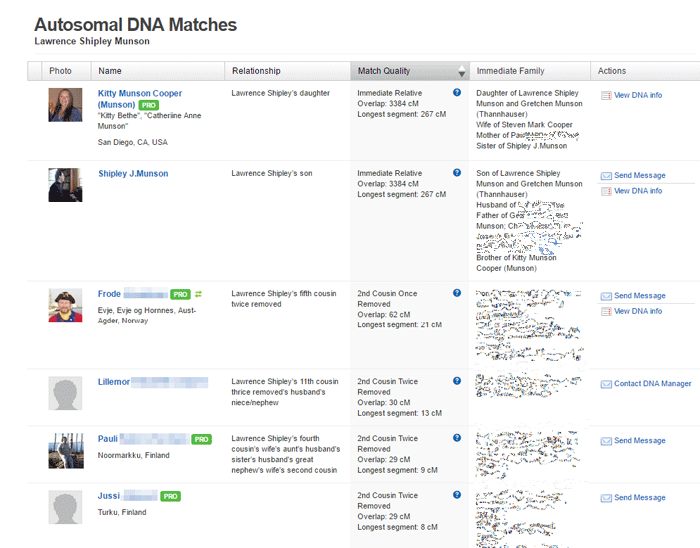Sort by Match Quality column arrow
700x548 pixels.
[462, 71]
